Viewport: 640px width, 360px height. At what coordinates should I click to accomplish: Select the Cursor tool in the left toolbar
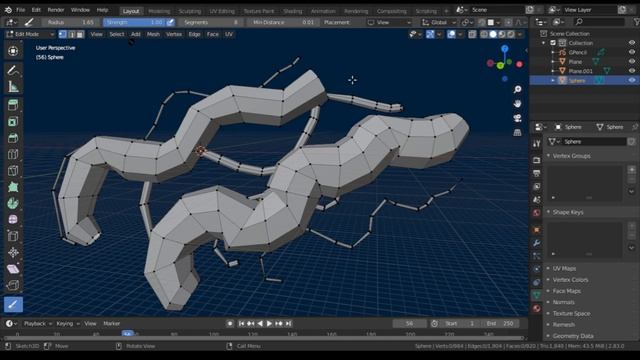pyautogui.click(x=13, y=51)
